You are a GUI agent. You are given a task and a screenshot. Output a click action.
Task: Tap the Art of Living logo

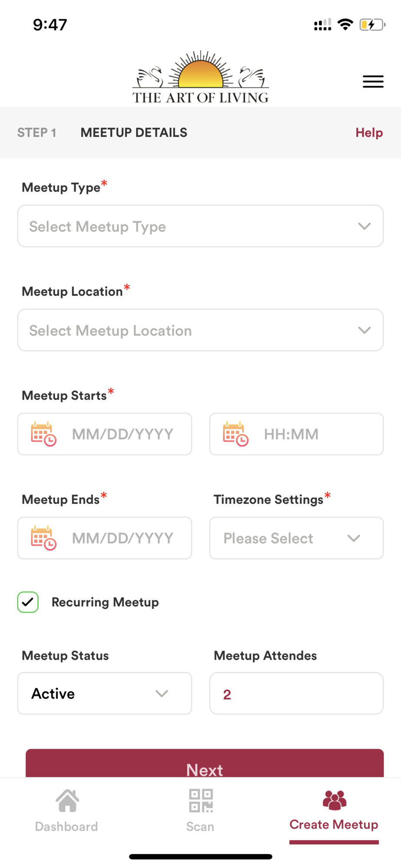[200, 77]
